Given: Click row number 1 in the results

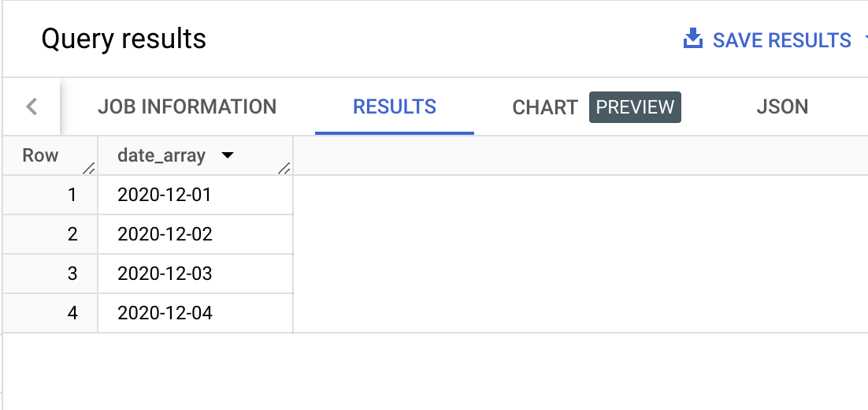Looking at the screenshot, I should pos(72,195).
